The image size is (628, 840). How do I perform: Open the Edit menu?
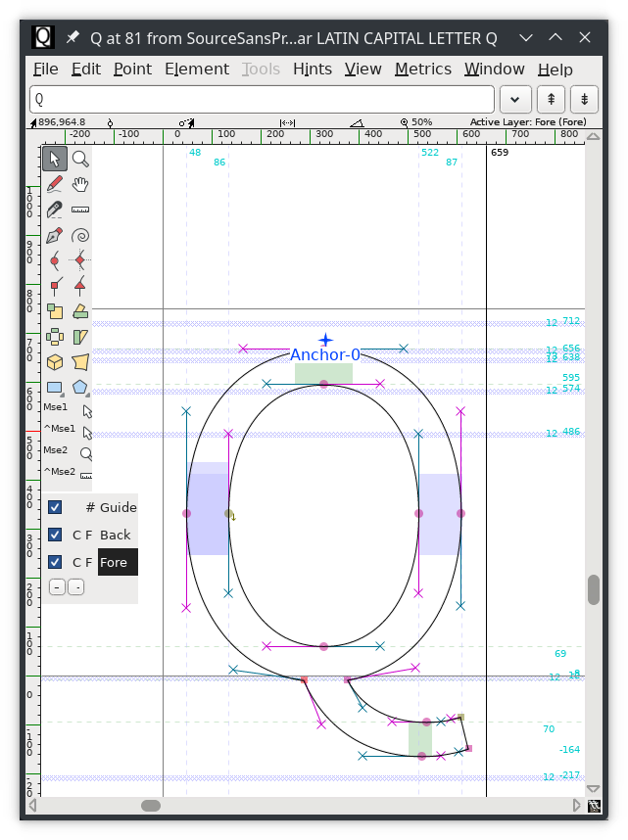pos(86,70)
